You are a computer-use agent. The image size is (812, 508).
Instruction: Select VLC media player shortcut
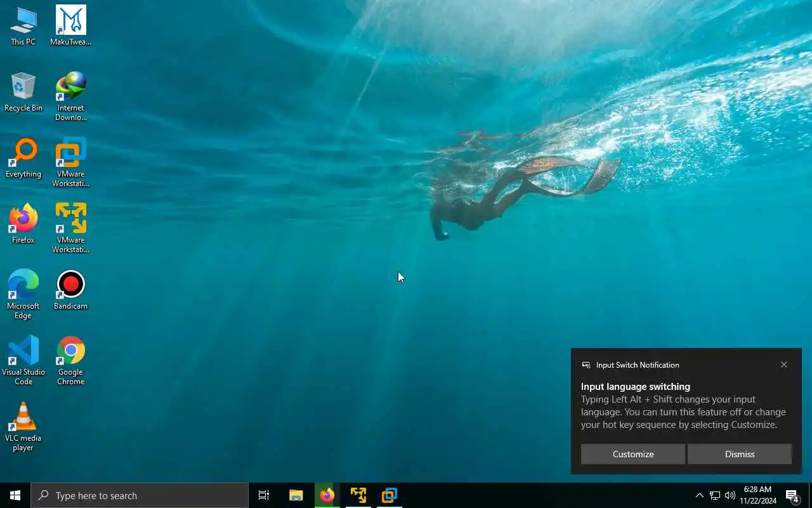pyautogui.click(x=23, y=427)
